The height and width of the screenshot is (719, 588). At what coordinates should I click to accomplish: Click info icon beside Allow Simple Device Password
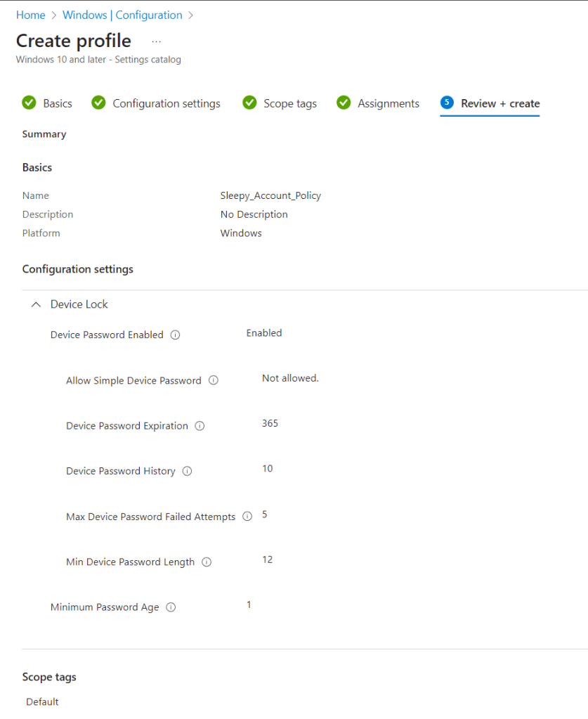point(214,381)
